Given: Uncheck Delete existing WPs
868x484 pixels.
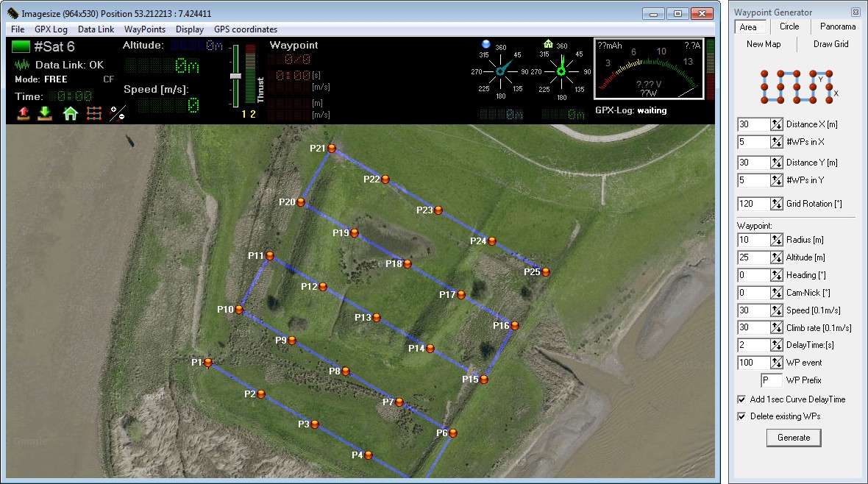Looking at the screenshot, I should point(741,416).
